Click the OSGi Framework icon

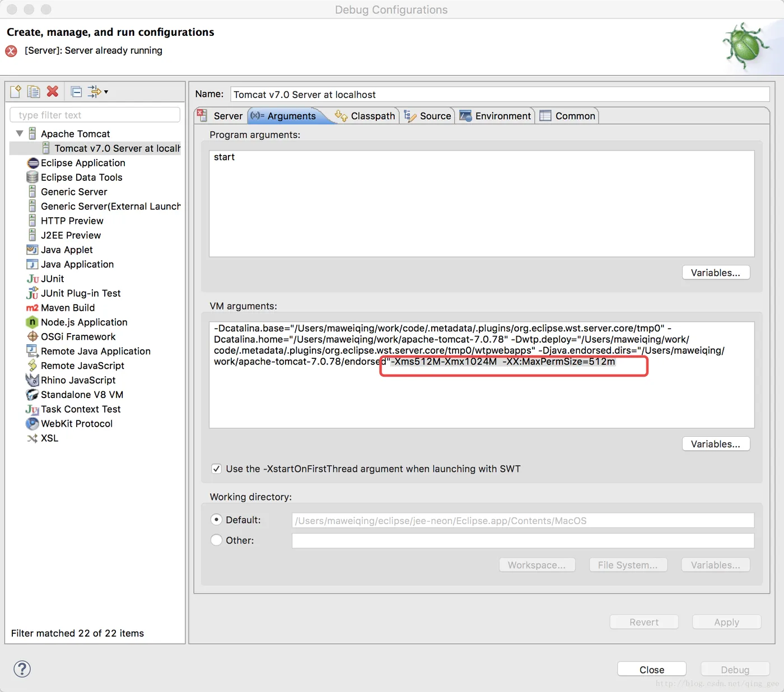32,336
